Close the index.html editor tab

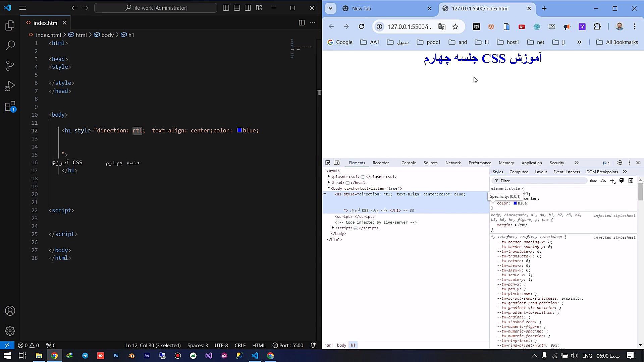click(x=64, y=23)
